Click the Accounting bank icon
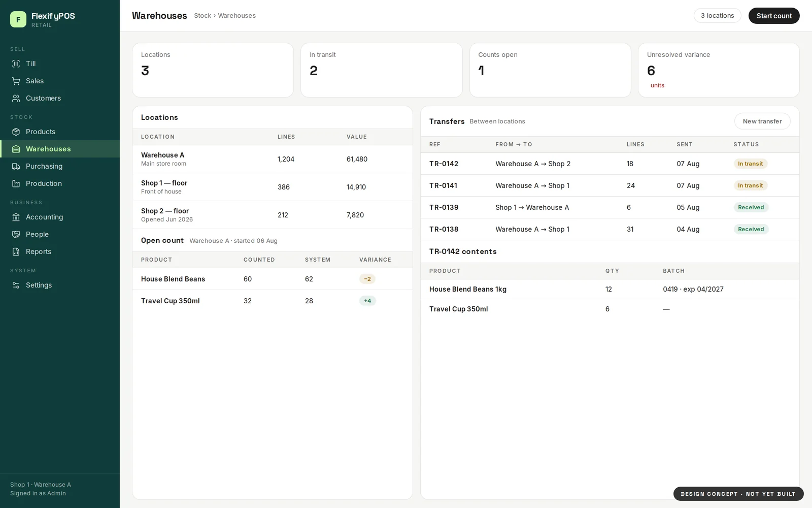This screenshot has height=508, width=812. coord(16,217)
